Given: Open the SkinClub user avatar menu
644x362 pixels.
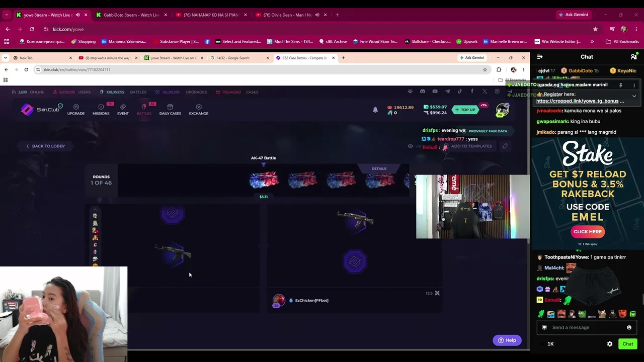Looking at the screenshot, I should click(x=502, y=110).
